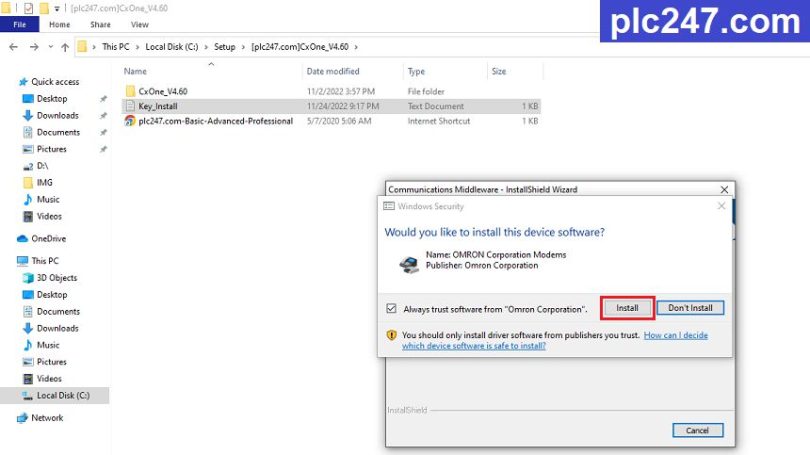Open pinned Documents under Quick access
Image resolution: width=810 pixels, height=455 pixels.
click(58, 132)
